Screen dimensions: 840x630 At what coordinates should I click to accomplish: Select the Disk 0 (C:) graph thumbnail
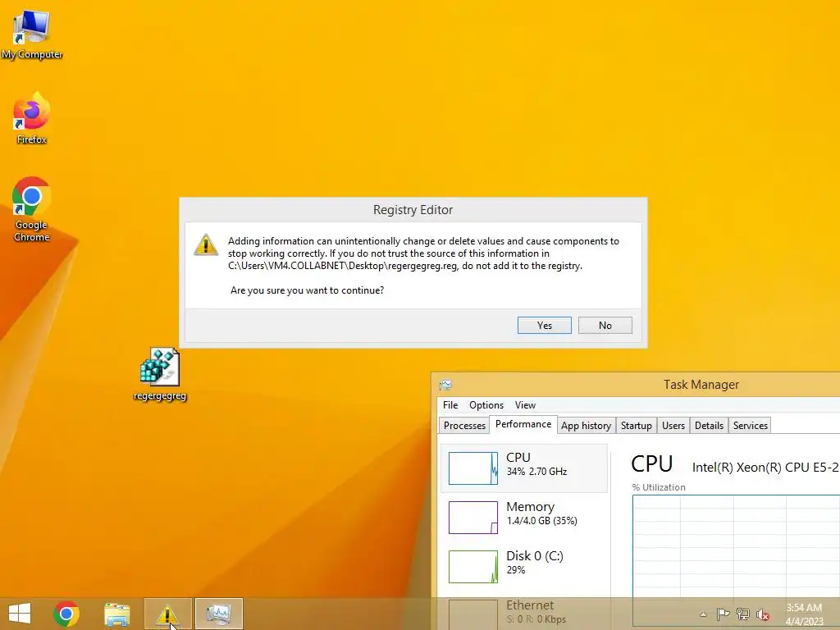click(x=473, y=567)
